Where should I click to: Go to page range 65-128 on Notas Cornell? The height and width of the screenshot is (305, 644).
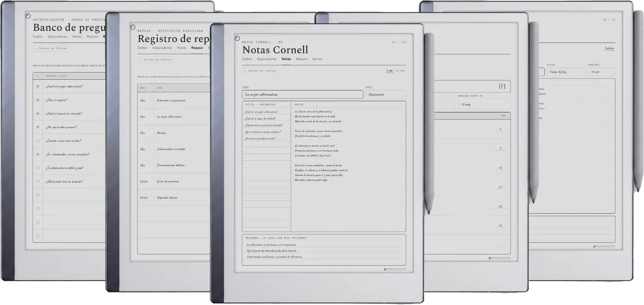click(400, 71)
